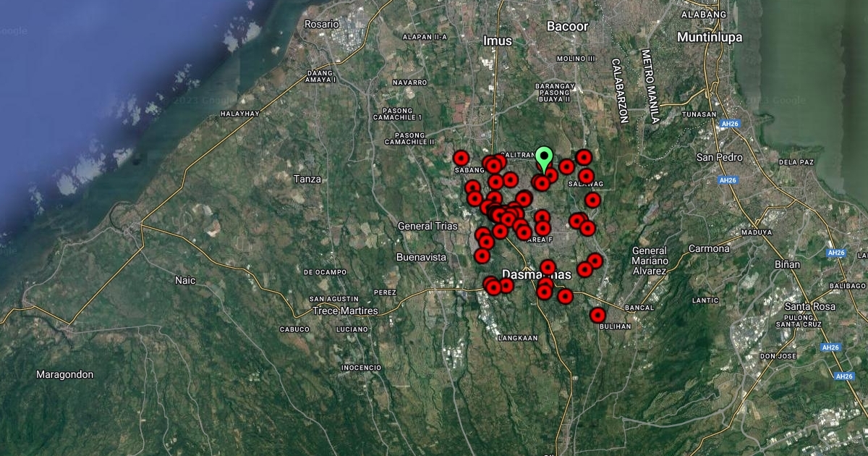Click the General Trias label
868x456 pixels.
(428, 226)
